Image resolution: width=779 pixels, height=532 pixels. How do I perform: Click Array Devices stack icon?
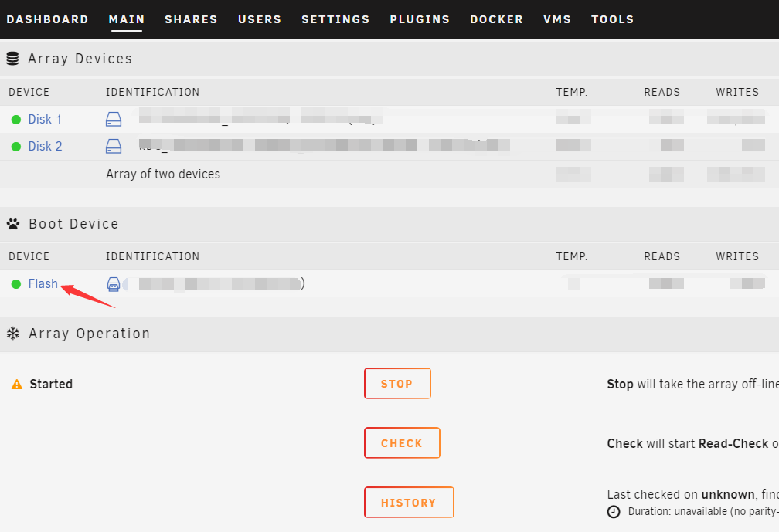pos(12,59)
